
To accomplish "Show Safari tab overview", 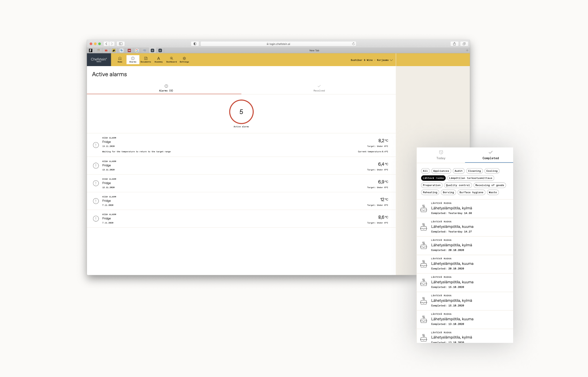I will click(x=464, y=44).
